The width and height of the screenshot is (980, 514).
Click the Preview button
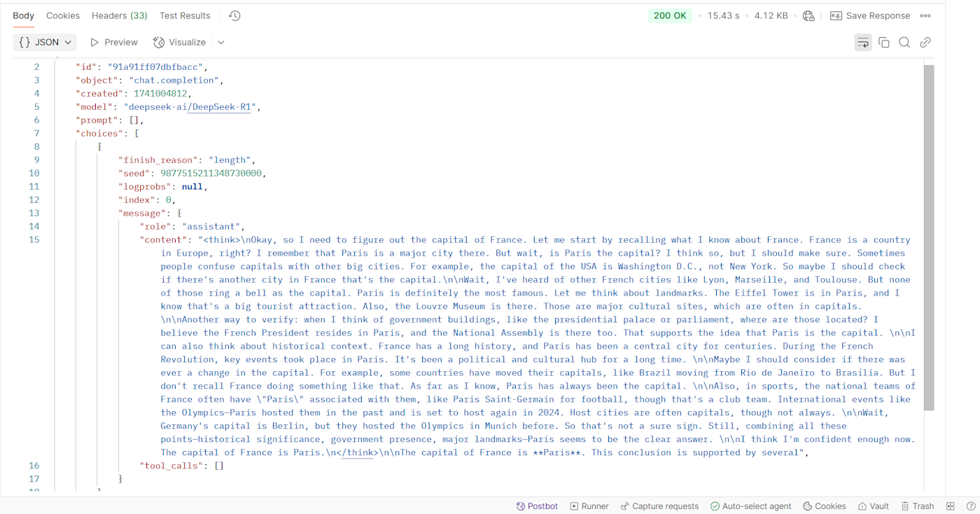(114, 42)
